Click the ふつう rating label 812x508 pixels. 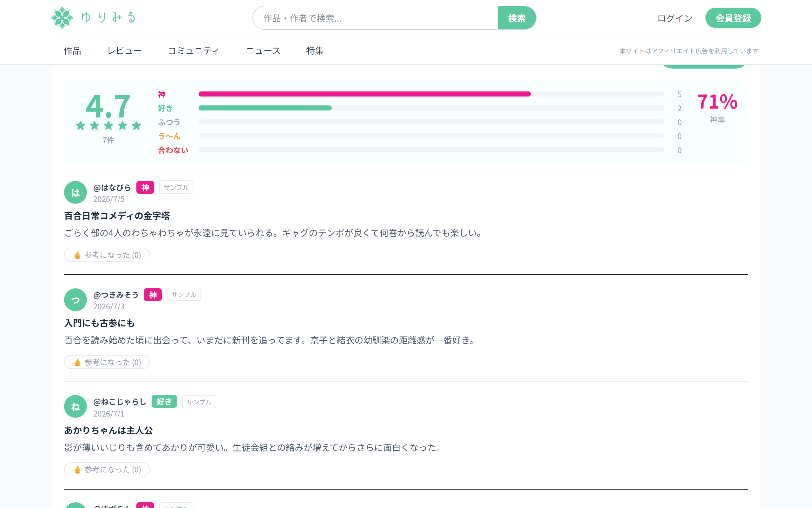click(x=169, y=122)
